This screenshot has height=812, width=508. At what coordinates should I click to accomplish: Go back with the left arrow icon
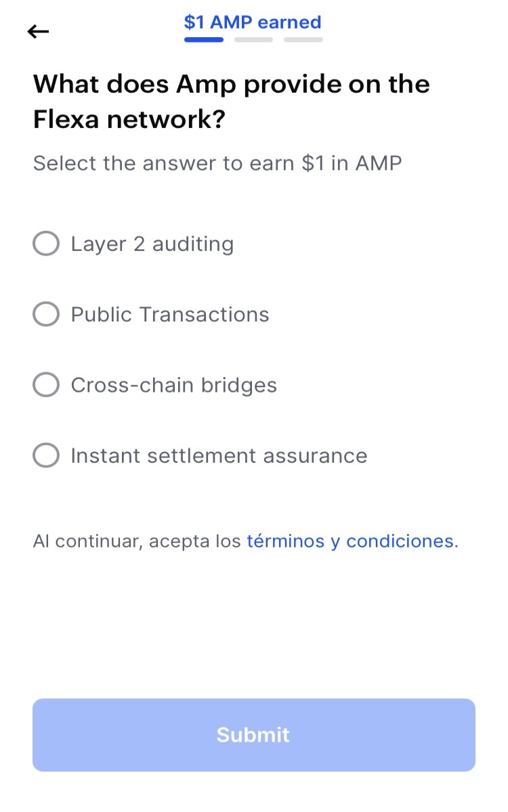tap(39, 31)
